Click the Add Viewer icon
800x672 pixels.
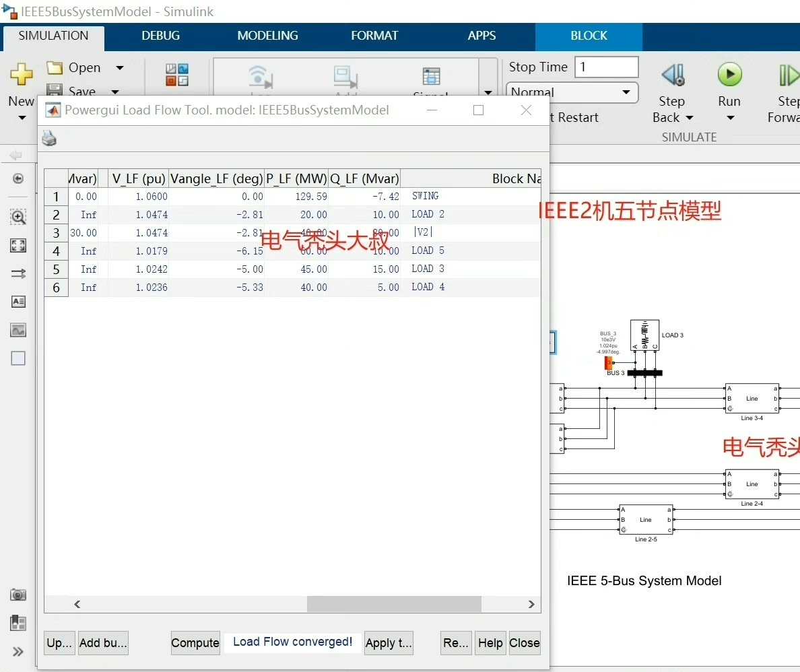[345, 77]
